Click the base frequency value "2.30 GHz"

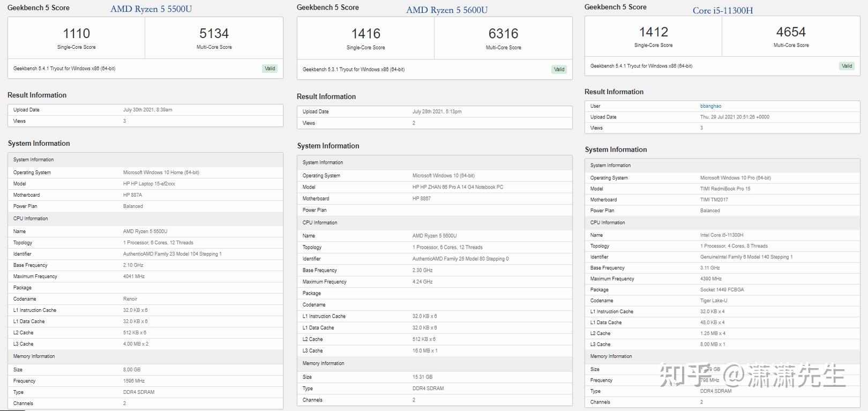tap(423, 271)
